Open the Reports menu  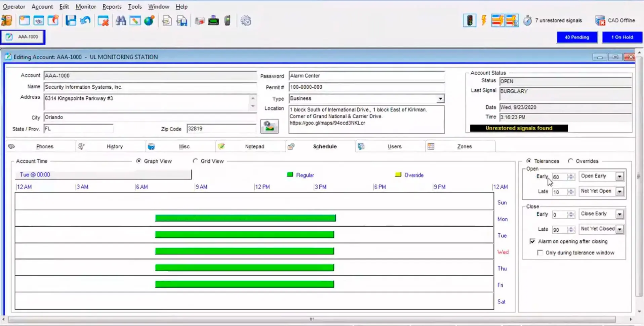click(x=112, y=7)
